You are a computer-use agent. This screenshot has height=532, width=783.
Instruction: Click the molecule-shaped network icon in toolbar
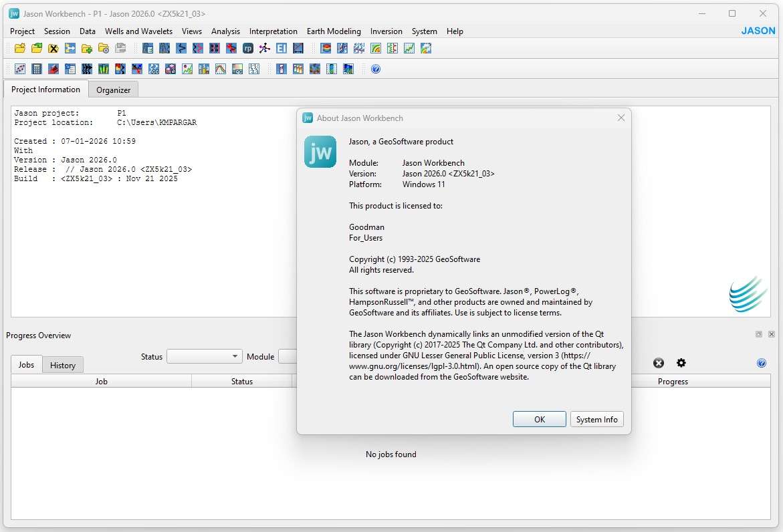[264, 48]
